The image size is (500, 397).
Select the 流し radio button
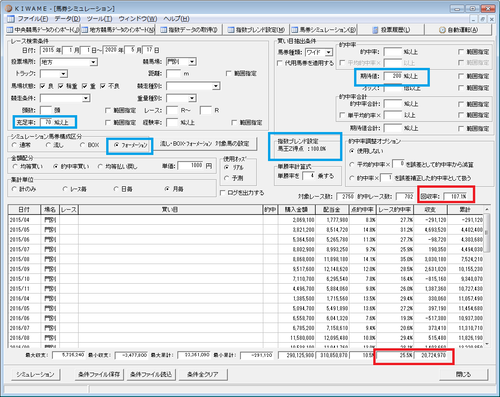[x=48, y=145]
